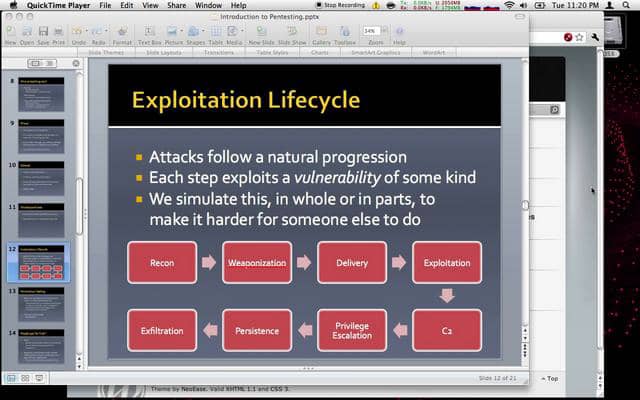Open the View menu
The image size is (640, 400).
point(150,5)
